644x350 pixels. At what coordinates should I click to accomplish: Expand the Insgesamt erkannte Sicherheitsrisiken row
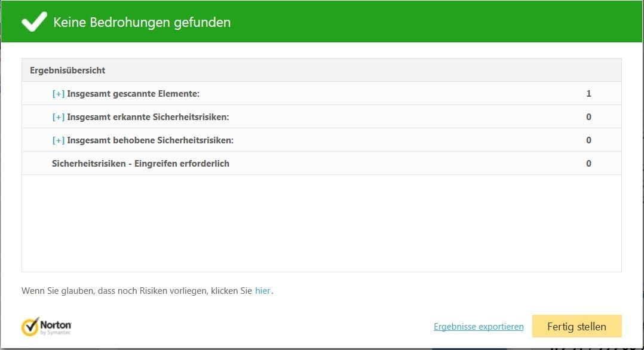[59, 117]
